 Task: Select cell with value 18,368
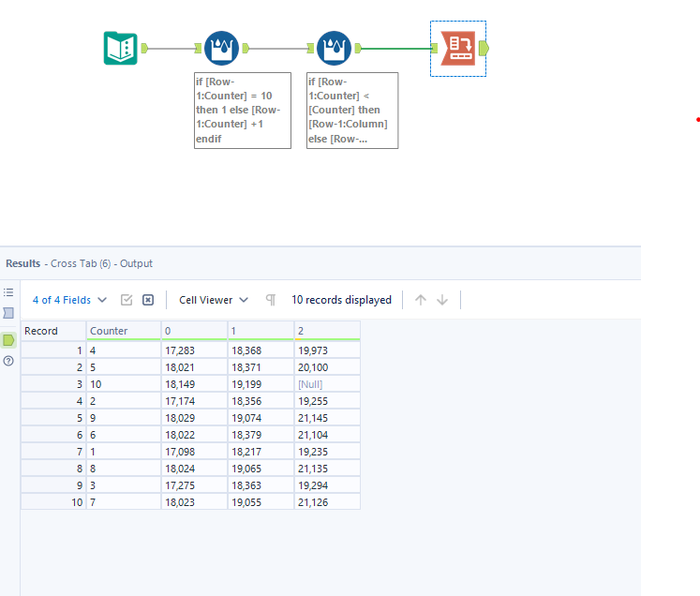[261, 350]
